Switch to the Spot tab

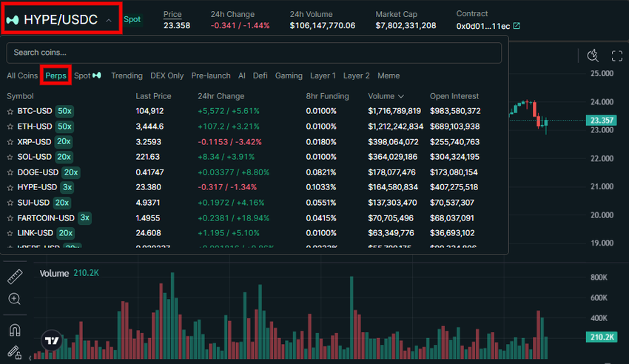[x=87, y=75]
